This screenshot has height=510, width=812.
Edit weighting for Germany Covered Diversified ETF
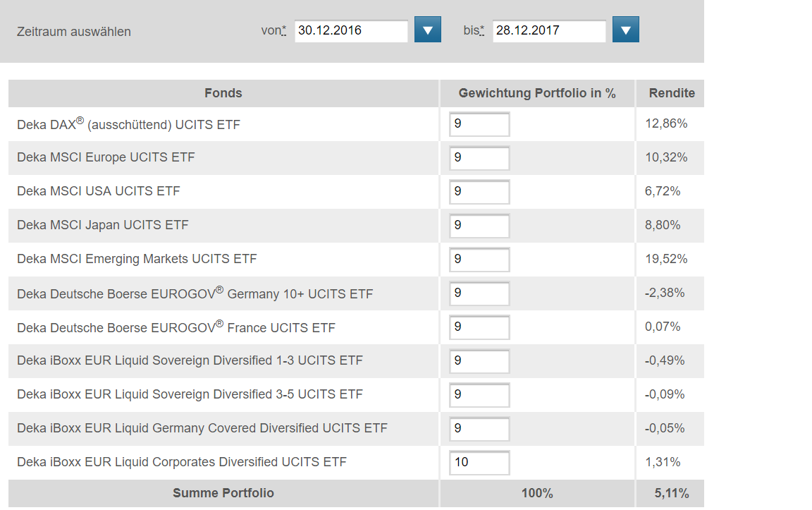(x=479, y=429)
